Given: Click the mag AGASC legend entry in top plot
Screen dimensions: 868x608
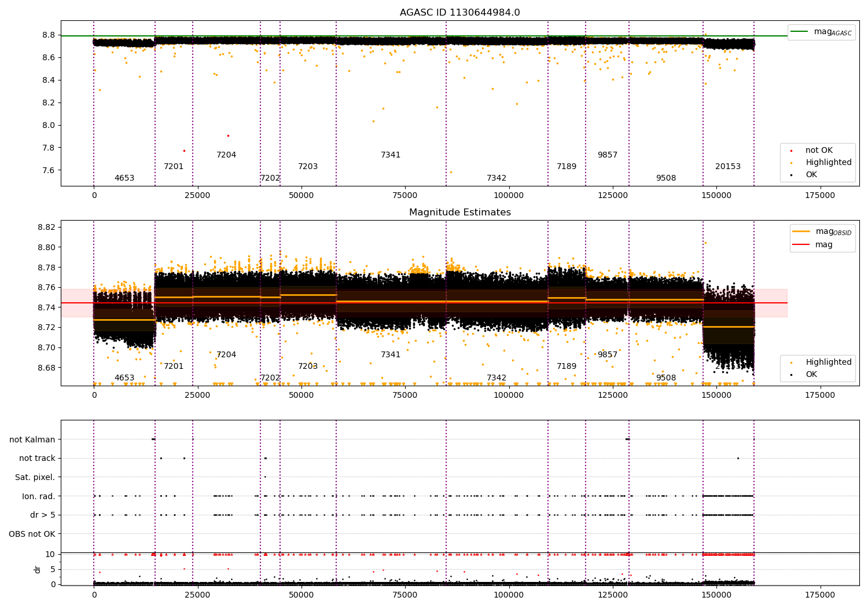Looking at the screenshot, I should pyautogui.click(x=822, y=32).
